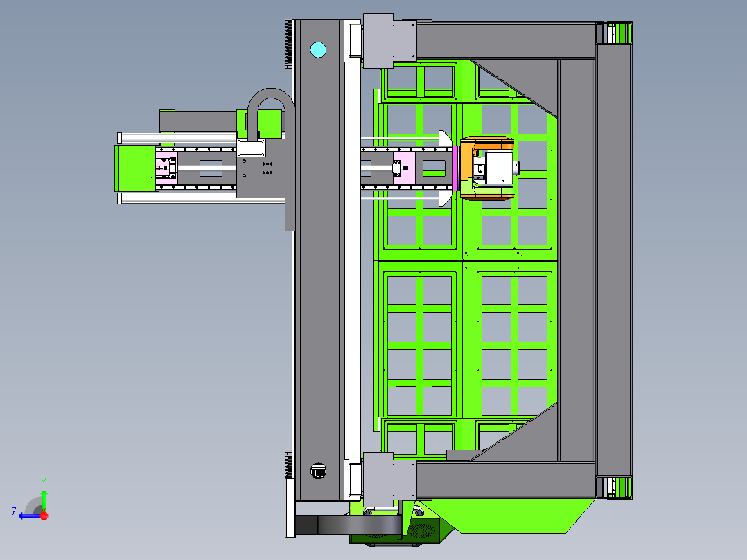Select the white vertical guide rail

(353, 261)
